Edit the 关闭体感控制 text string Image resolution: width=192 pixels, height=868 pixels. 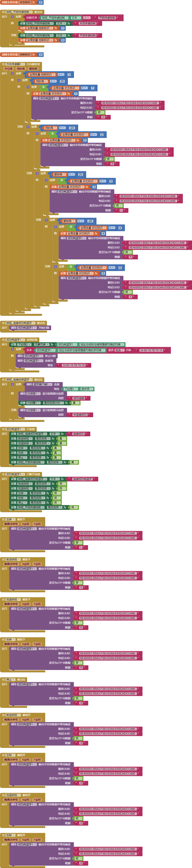(x=87, y=24)
